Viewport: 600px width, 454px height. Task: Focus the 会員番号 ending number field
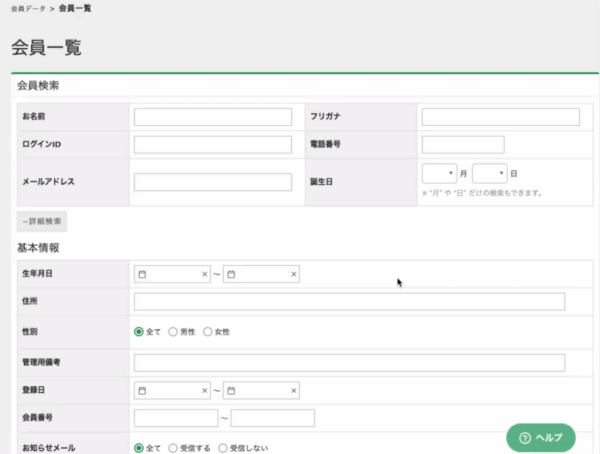[272, 418]
